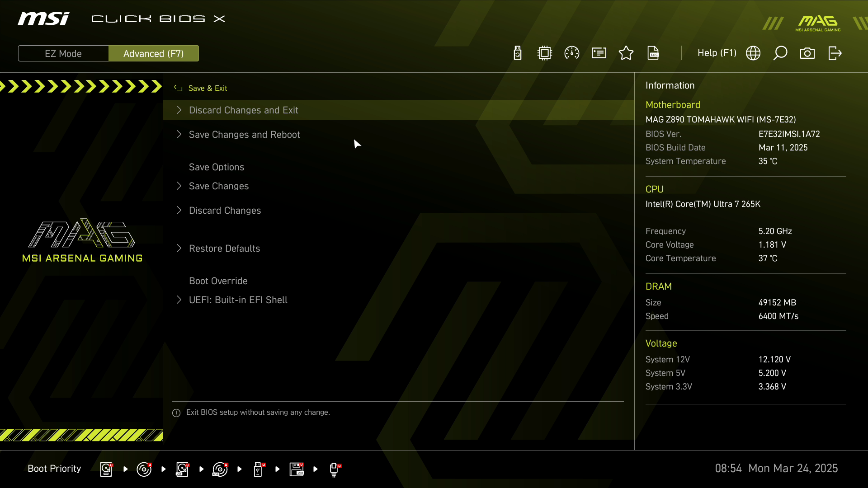Click the globe language icon
The height and width of the screenshot is (488, 868).
point(753,53)
